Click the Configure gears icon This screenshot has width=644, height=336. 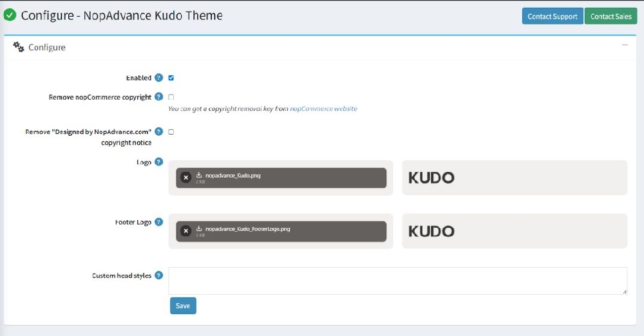19,47
